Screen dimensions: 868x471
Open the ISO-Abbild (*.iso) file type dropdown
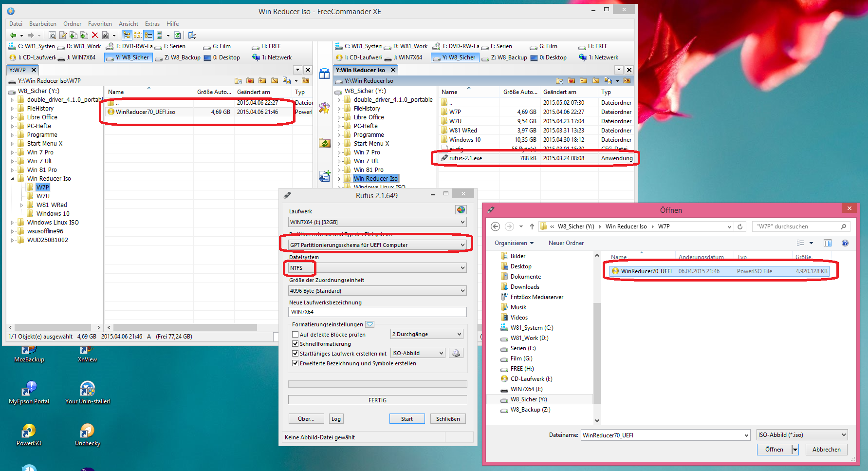point(802,435)
